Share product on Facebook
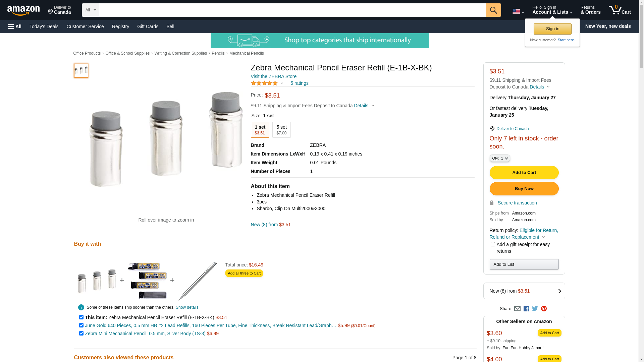The image size is (644, 362). [x=526, y=309]
